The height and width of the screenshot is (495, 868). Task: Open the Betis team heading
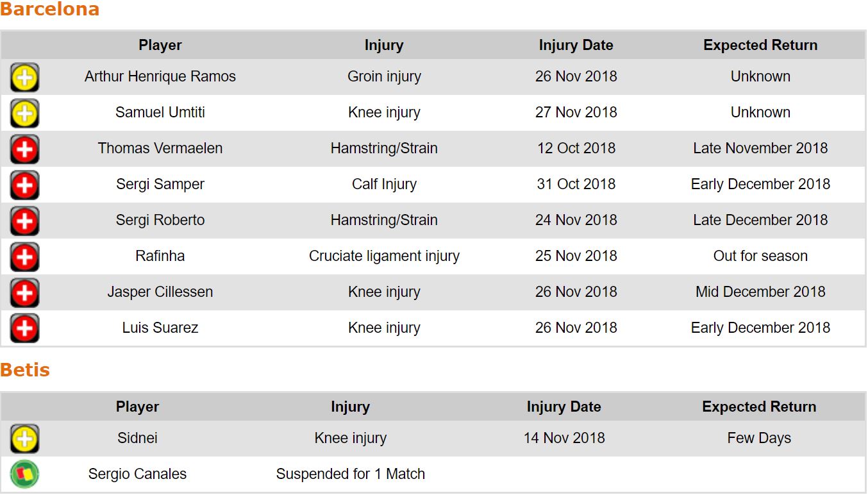25,370
